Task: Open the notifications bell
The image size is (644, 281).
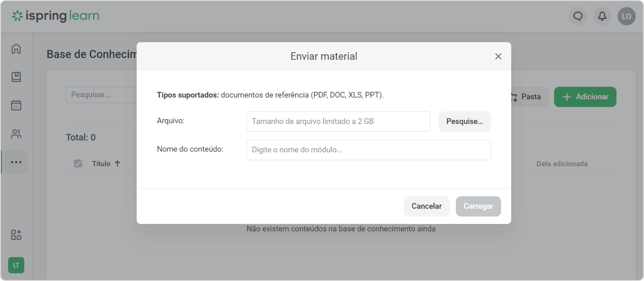Action: [602, 16]
